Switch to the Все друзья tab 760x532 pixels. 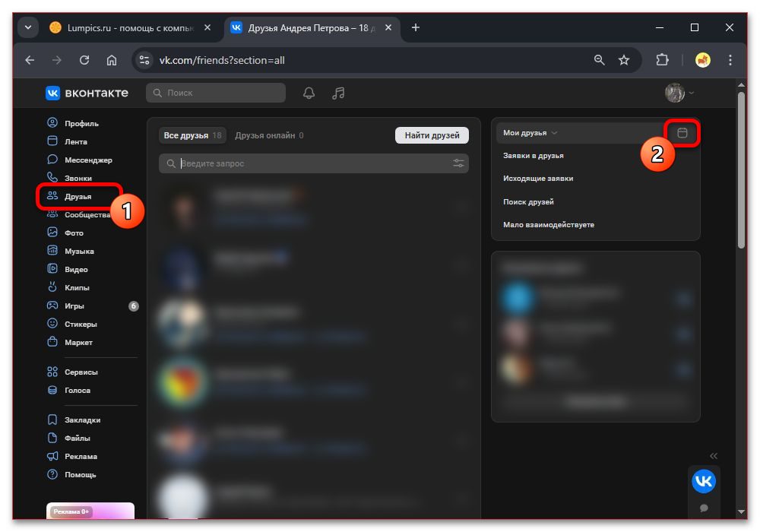point(192,135)
